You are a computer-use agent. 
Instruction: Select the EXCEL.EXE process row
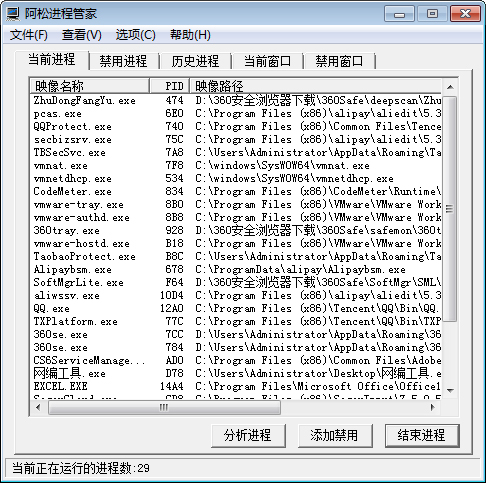point(236,386)
